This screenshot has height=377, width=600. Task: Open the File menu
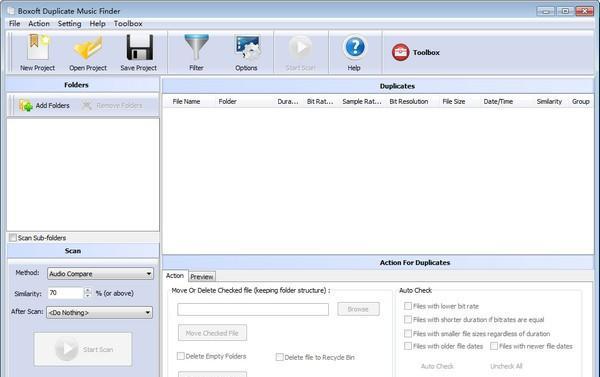[15, 24]
